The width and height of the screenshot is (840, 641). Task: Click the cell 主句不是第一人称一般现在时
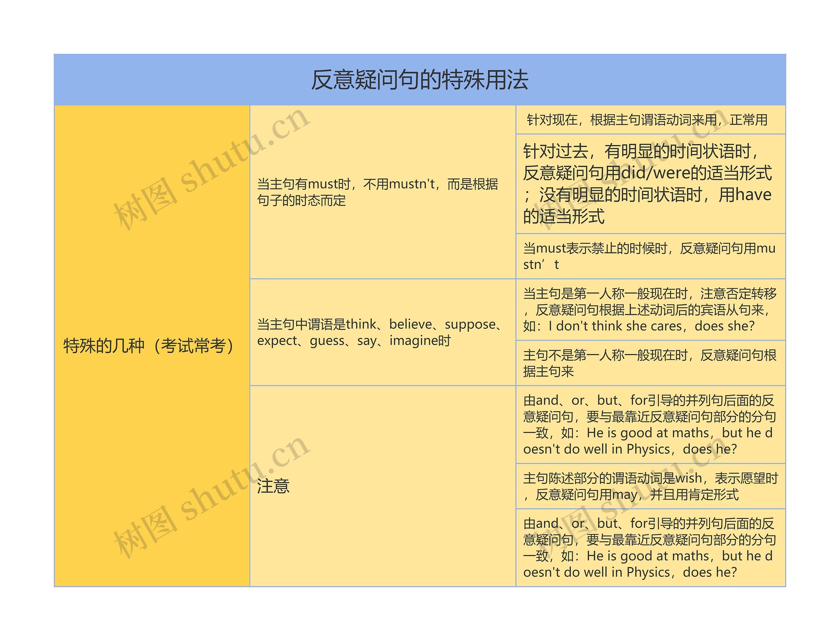(650, 363)
